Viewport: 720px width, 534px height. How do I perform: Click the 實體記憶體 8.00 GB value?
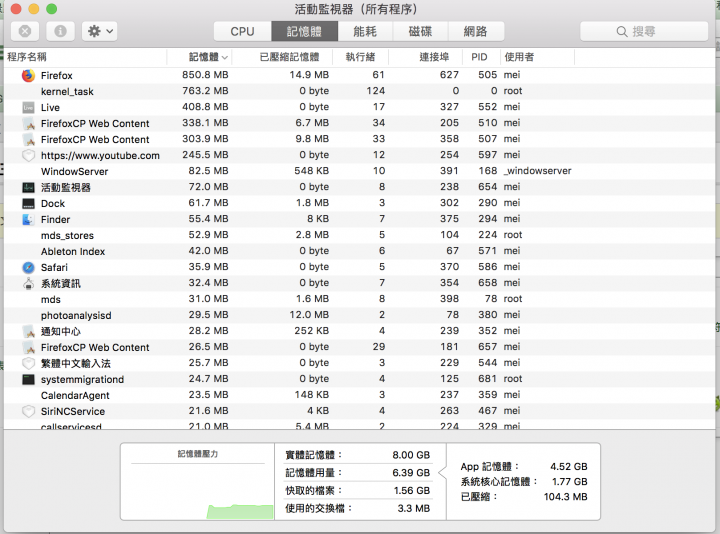(411, 455)
